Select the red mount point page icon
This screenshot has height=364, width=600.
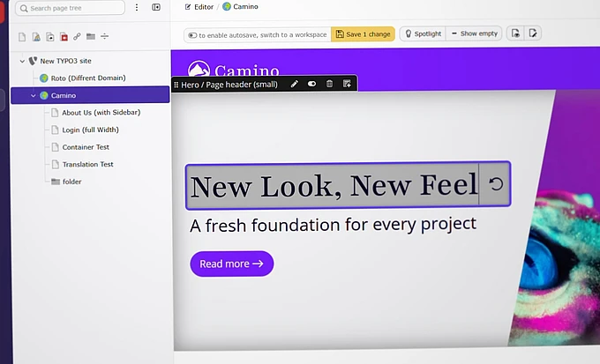pos(64,37)
